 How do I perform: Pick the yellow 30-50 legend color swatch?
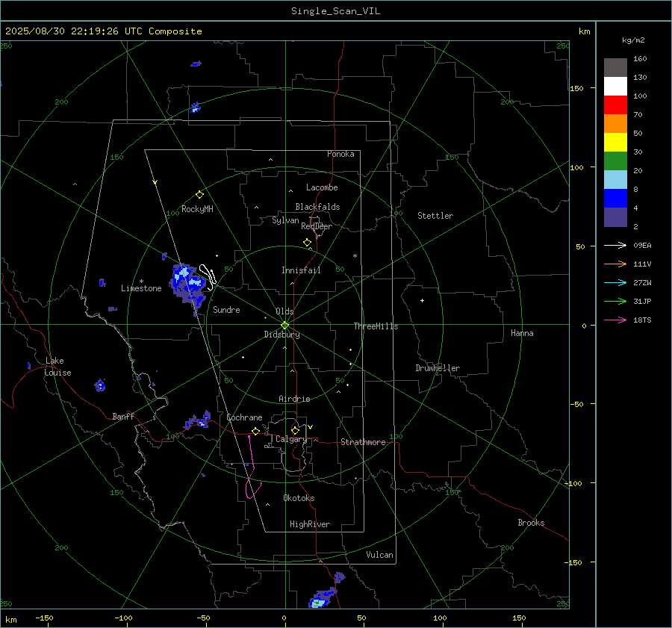tap(615, 143)
